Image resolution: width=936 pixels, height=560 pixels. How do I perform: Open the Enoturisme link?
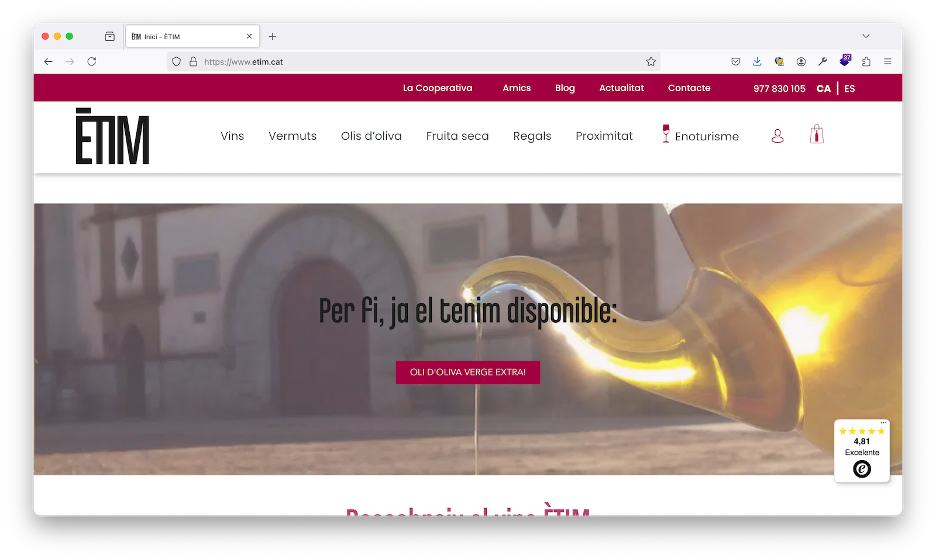point(706,137)
